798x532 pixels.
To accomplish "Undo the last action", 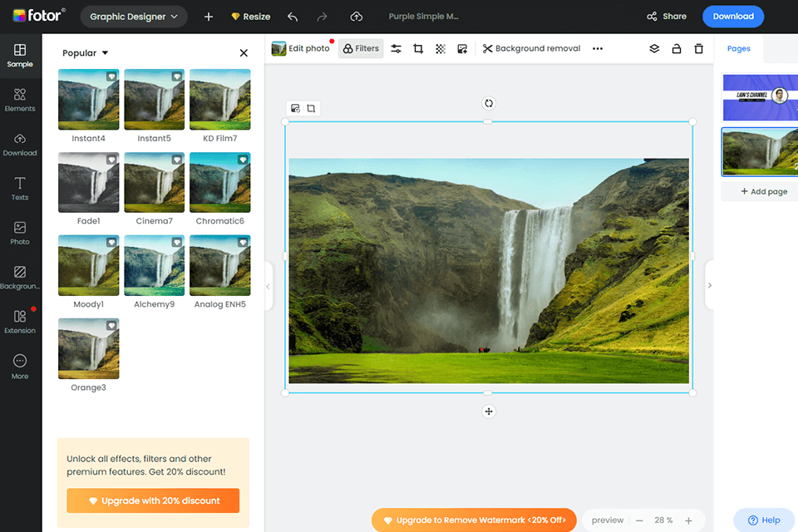I will (x=292, y=17).
